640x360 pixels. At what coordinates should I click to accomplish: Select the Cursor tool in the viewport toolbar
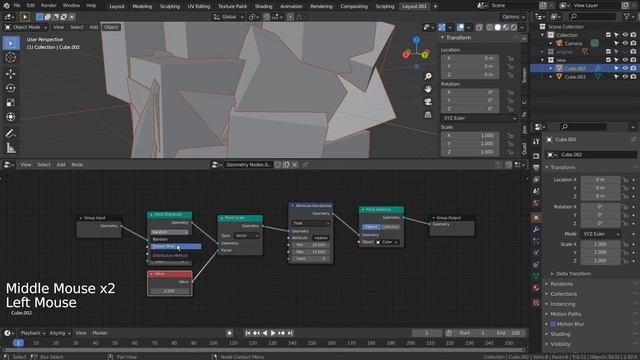point(11,58)
